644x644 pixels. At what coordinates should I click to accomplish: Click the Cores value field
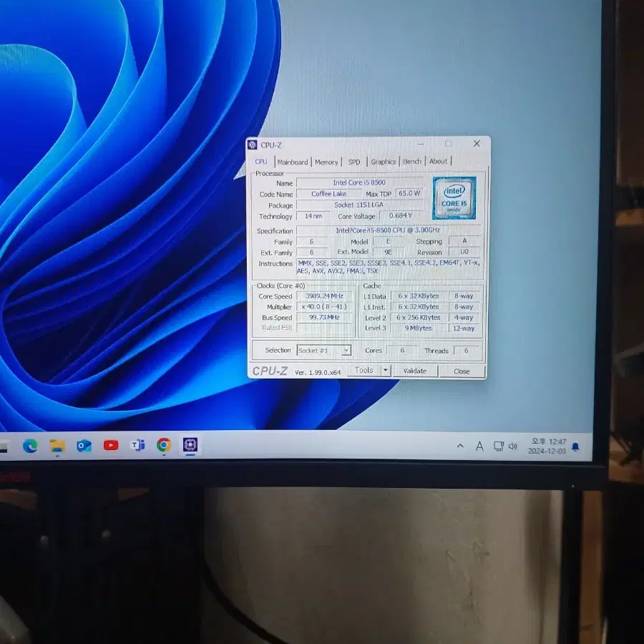pos(402,351)
